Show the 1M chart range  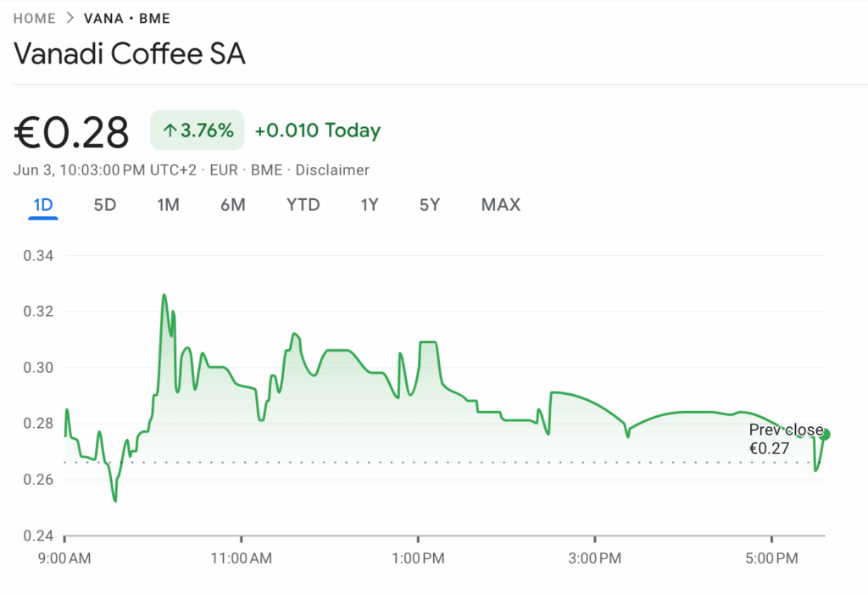(168, 205)
